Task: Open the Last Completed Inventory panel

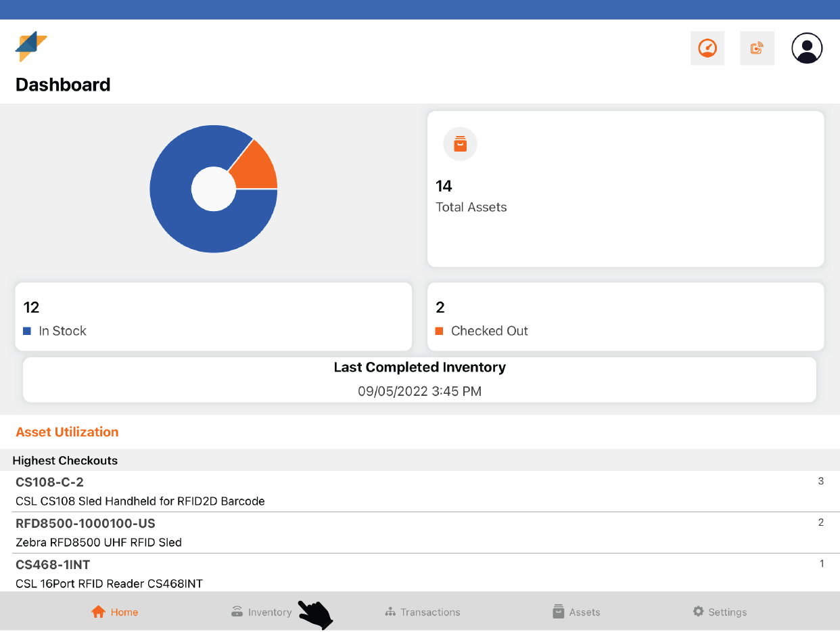Action: point(419,379)
